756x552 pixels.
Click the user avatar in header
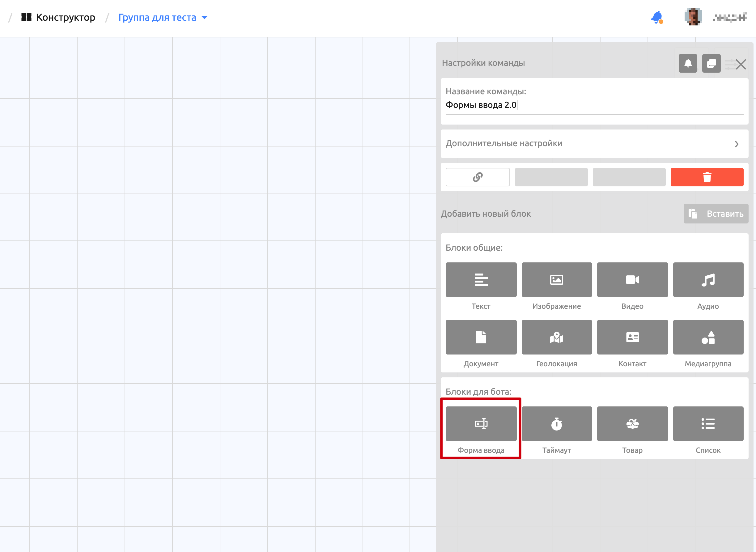coord(693,17)
